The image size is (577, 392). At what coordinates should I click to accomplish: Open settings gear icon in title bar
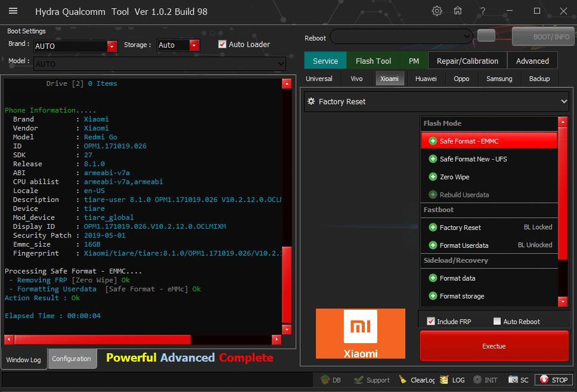[x=437, y=11]
